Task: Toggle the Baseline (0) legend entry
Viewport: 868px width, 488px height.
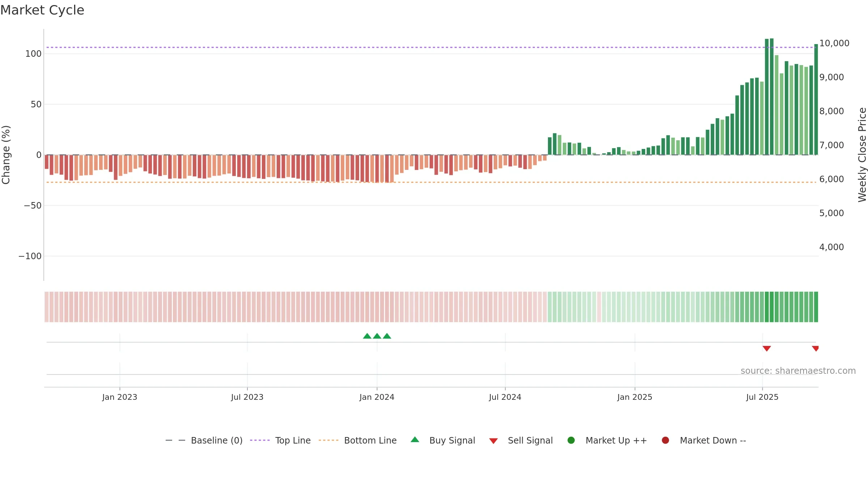Action: (204, 440)
